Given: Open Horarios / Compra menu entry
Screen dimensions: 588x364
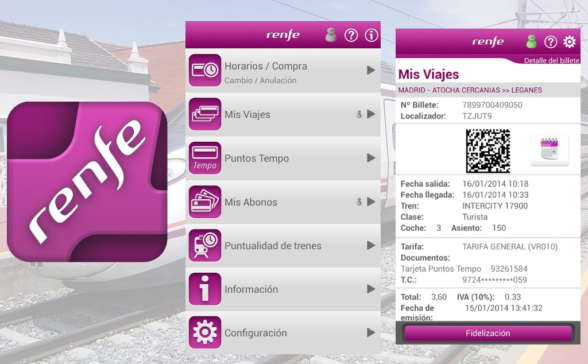Looking at the screenshot, I should (283, 71).
